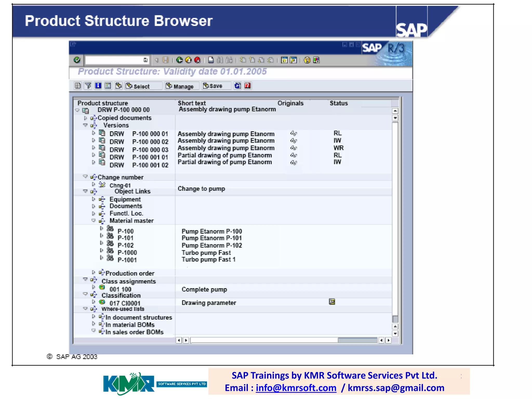Expand the Copied documents node
This screenshot has width=532, height=399.
pyautogui.click(x=85, y=118)
